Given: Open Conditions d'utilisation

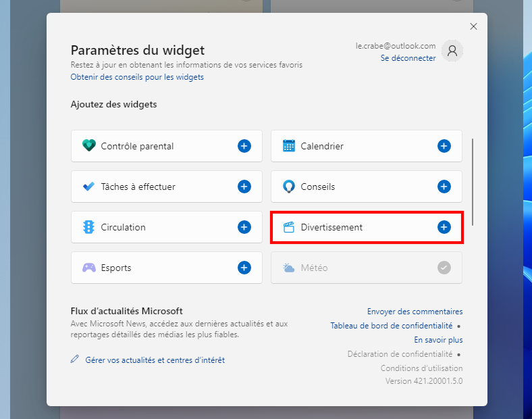Looking at the screenshot, I should click(x=421, y=368).
